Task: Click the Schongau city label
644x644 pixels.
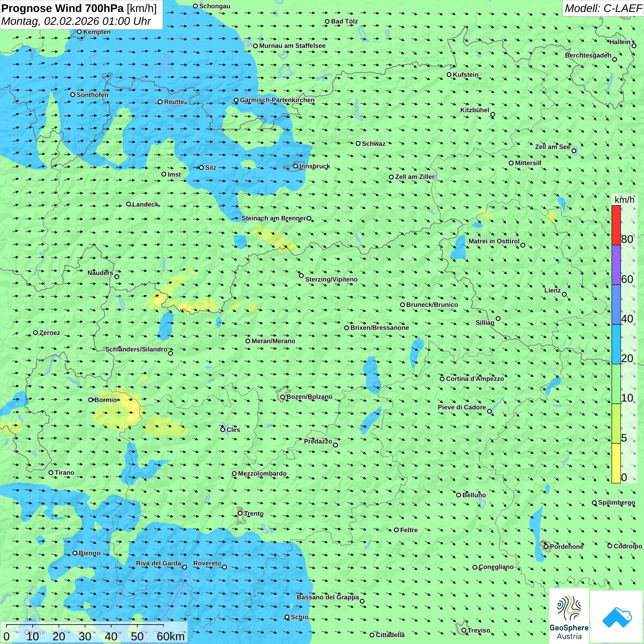Action: point(215,6)
